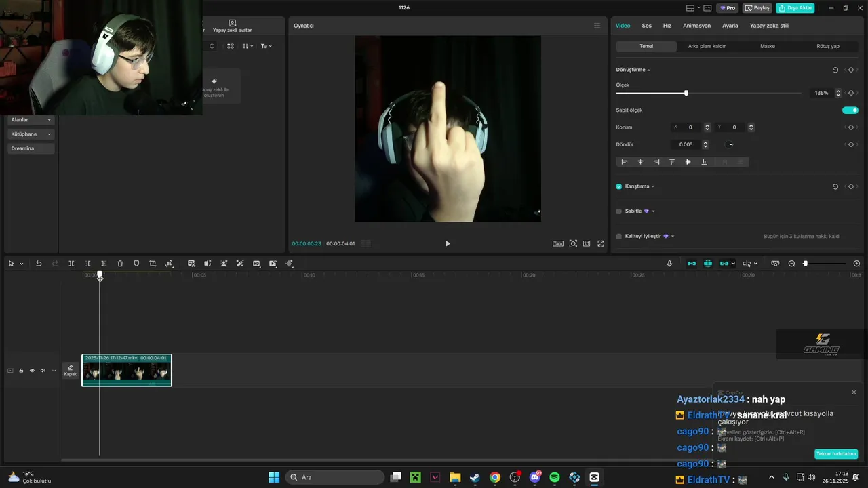
Task: Click the fullscreen icon in player
Action: pyautogui.click(x=601, y=243)
